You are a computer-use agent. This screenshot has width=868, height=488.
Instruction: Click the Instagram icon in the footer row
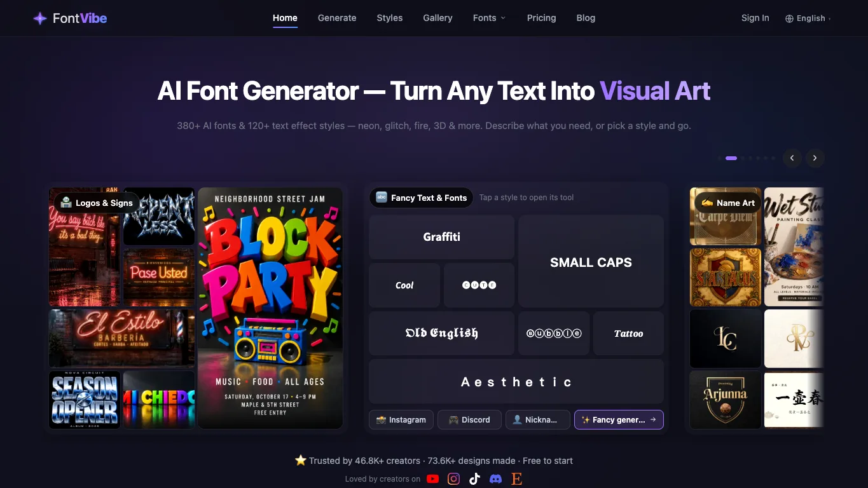click(453, 479)
